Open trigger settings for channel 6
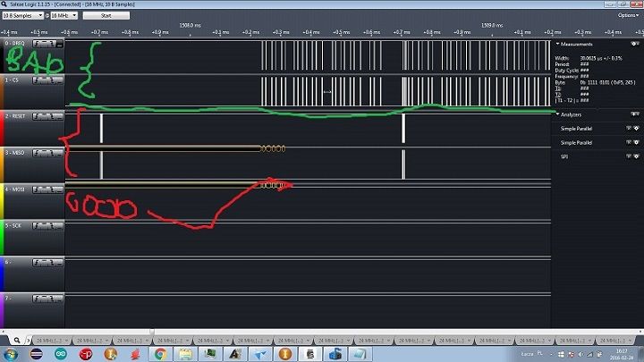This screenshot has height=362, width=644. tap(47, 262)
